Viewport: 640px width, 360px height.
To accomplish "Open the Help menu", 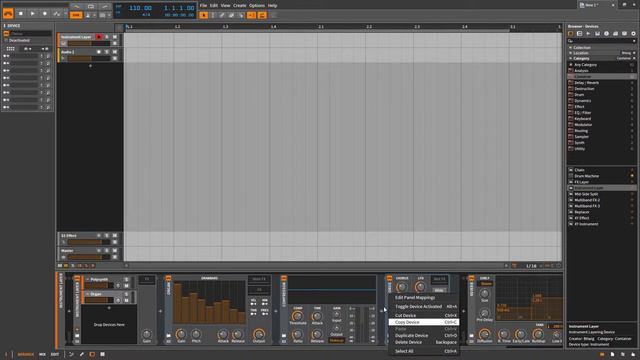I will [x=272, y=6].
